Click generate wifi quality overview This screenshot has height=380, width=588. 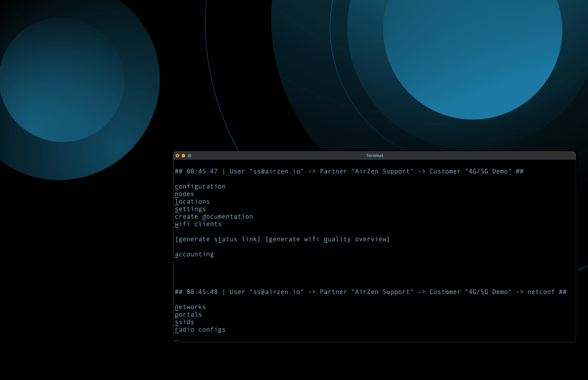point(327,239)
